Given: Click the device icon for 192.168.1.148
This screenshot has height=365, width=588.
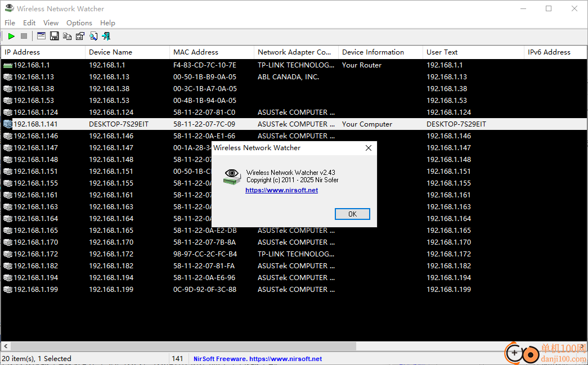Looking at the screenshot, I should 8,160.
